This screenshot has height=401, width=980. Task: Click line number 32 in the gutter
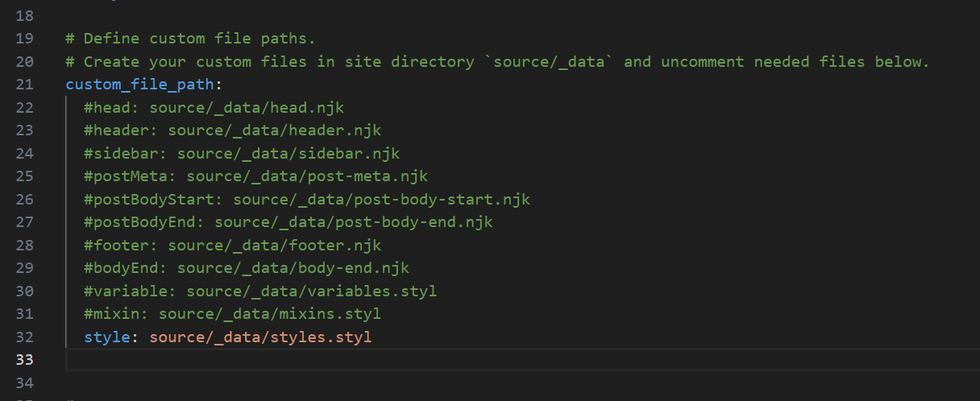pyautogui.click(x=24, y=337)
